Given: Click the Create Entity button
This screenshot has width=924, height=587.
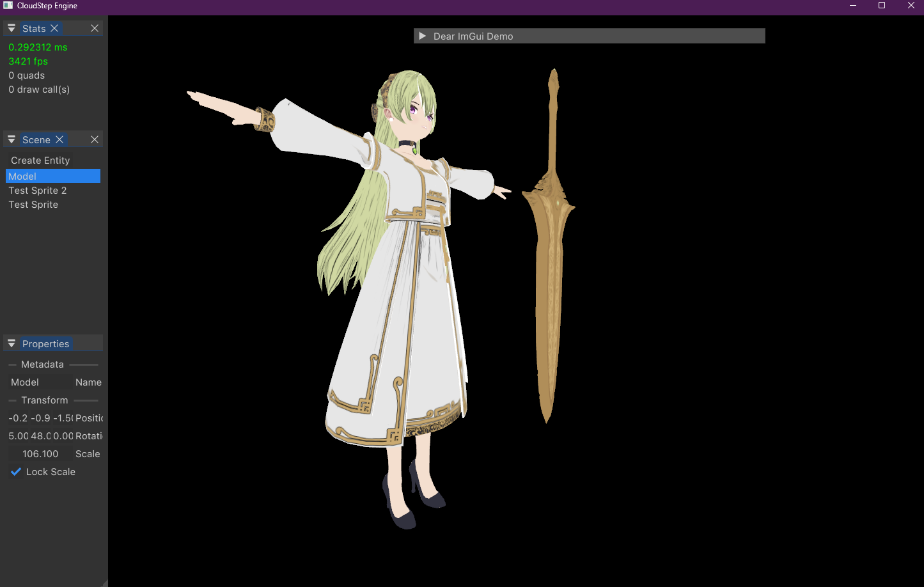Looking at the screenshot, I should pos(40,160).
